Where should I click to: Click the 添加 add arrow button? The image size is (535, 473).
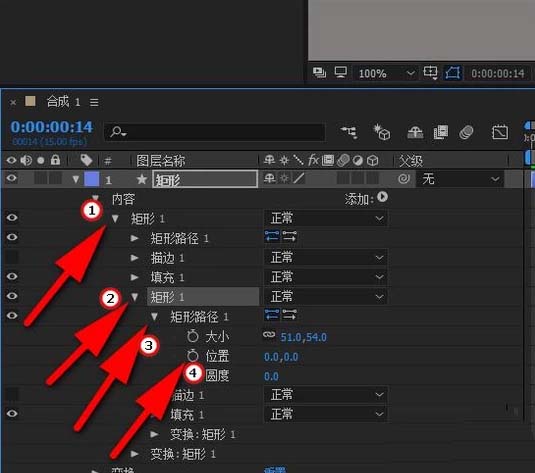click(x=382, y=197)
